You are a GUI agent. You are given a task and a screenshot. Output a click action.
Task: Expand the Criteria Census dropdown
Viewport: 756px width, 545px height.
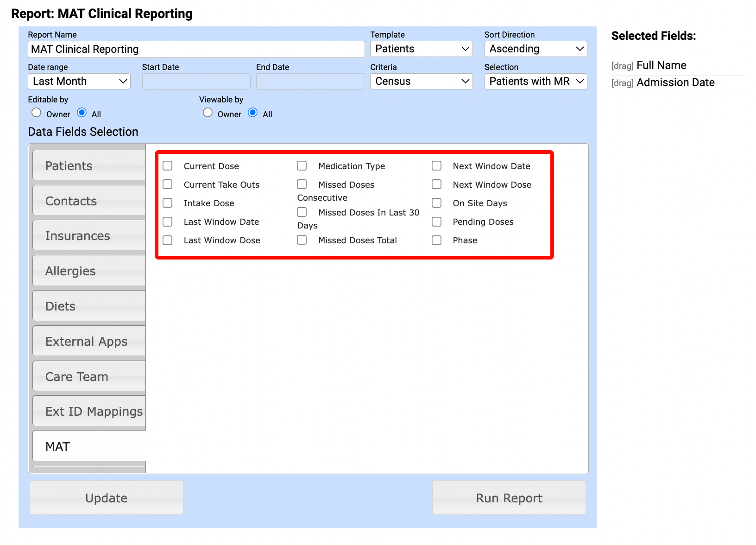tap(421, 81)
